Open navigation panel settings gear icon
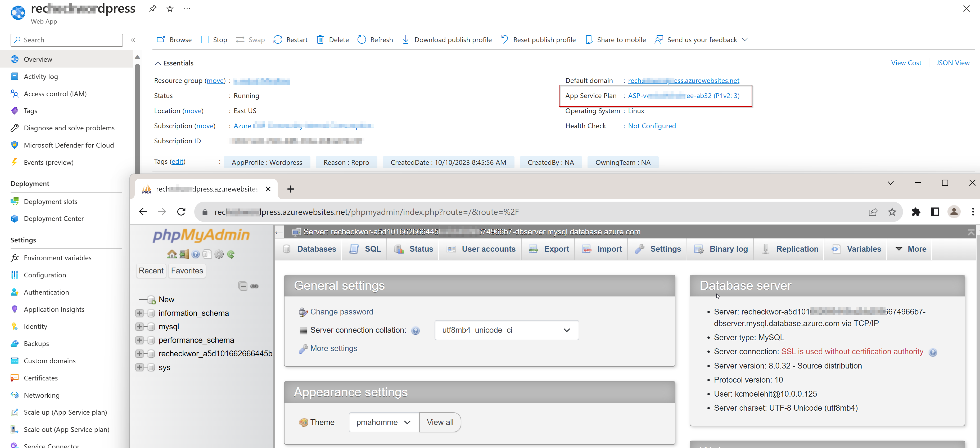980x448 pixels. point(219,254)
